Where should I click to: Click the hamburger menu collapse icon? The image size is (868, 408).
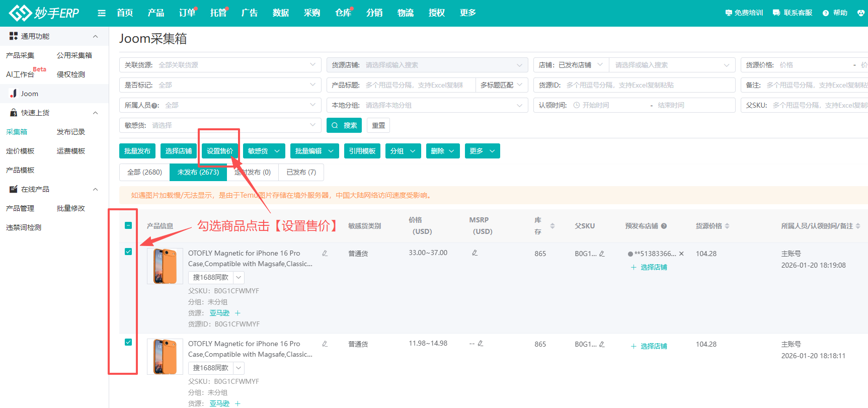(102, 13)
